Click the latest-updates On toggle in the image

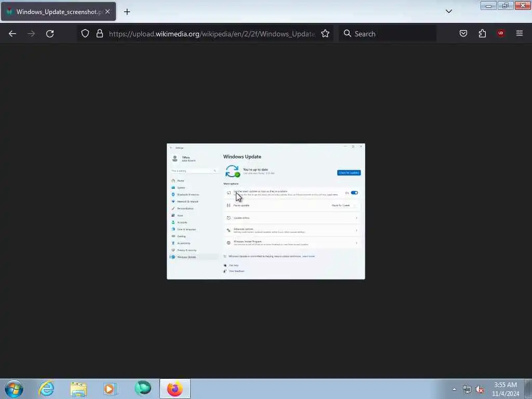354,193
